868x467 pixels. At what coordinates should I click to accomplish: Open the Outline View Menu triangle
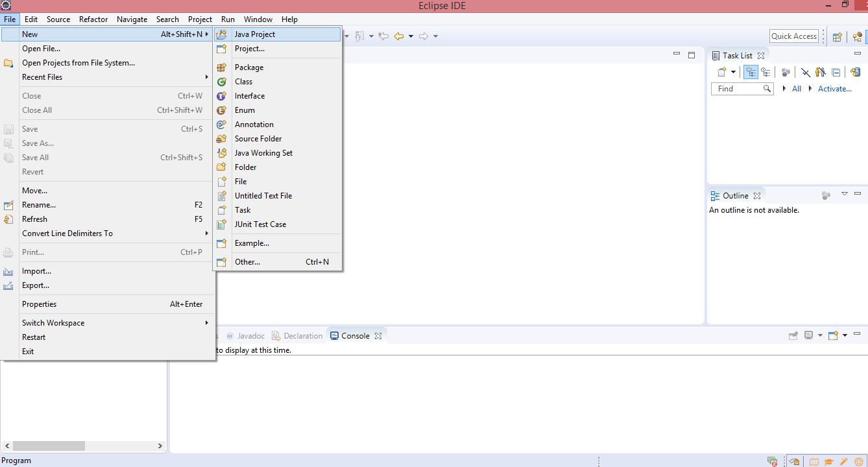coord(845,194)
